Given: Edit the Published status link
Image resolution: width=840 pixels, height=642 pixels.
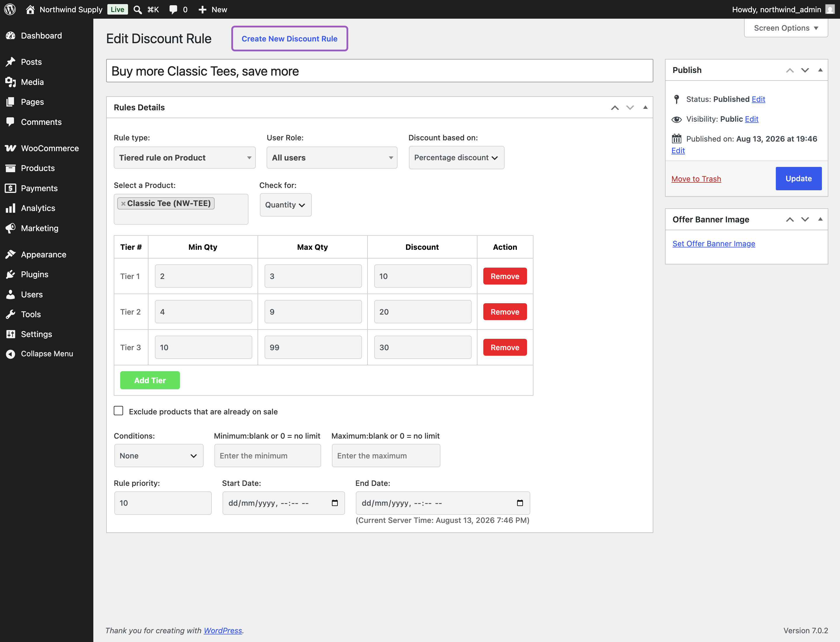Looking at the screenshot, I should 758,99.
